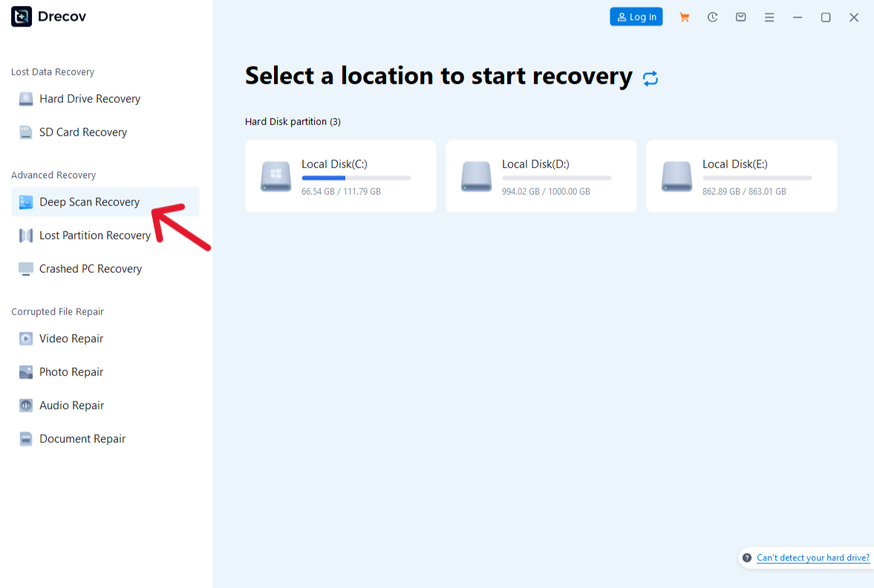This screenshot has width=874, height=588.
Task: Open SD Card Recovery
Action: (x=82, y=131)
